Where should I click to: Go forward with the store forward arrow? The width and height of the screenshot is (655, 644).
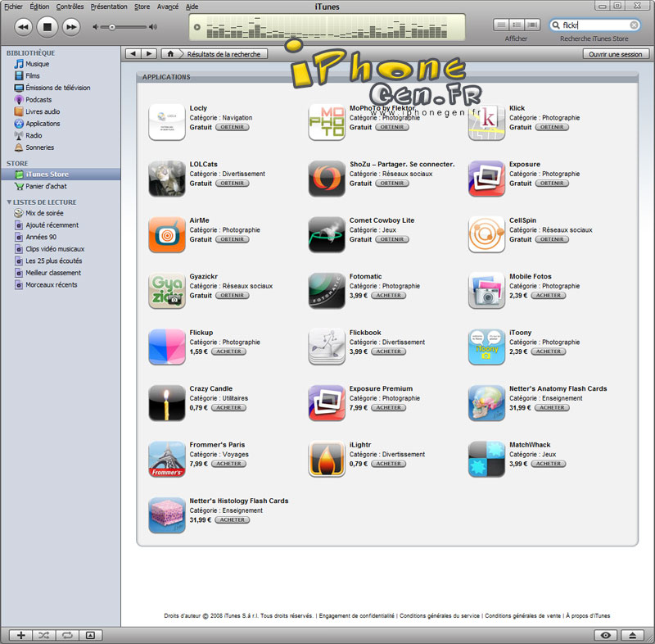tap(149, 54)
